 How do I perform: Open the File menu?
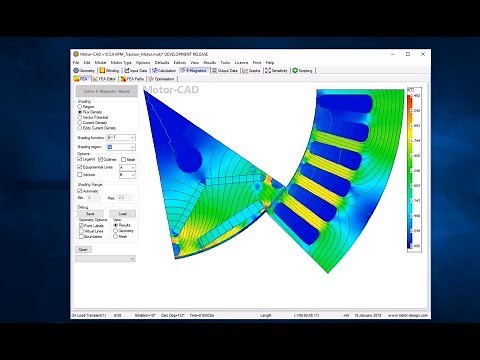point(76,63)
